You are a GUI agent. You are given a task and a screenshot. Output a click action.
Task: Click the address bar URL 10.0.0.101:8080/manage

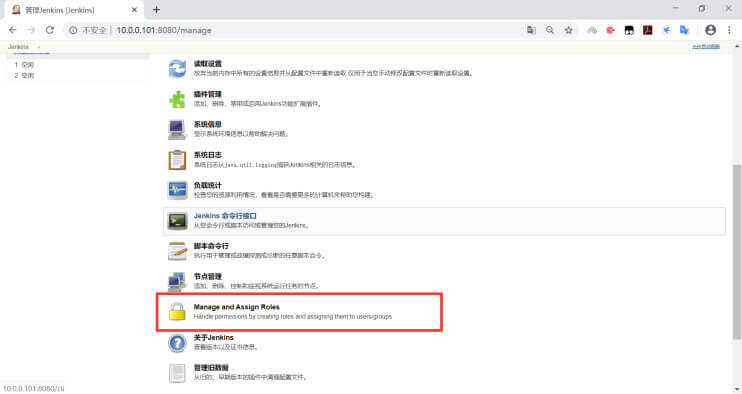coord(164,30)
